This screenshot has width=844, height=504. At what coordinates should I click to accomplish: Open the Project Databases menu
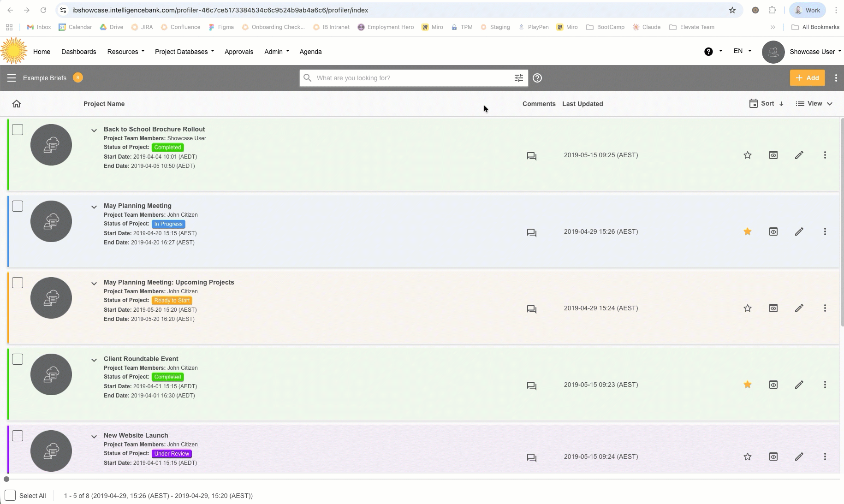184,52
